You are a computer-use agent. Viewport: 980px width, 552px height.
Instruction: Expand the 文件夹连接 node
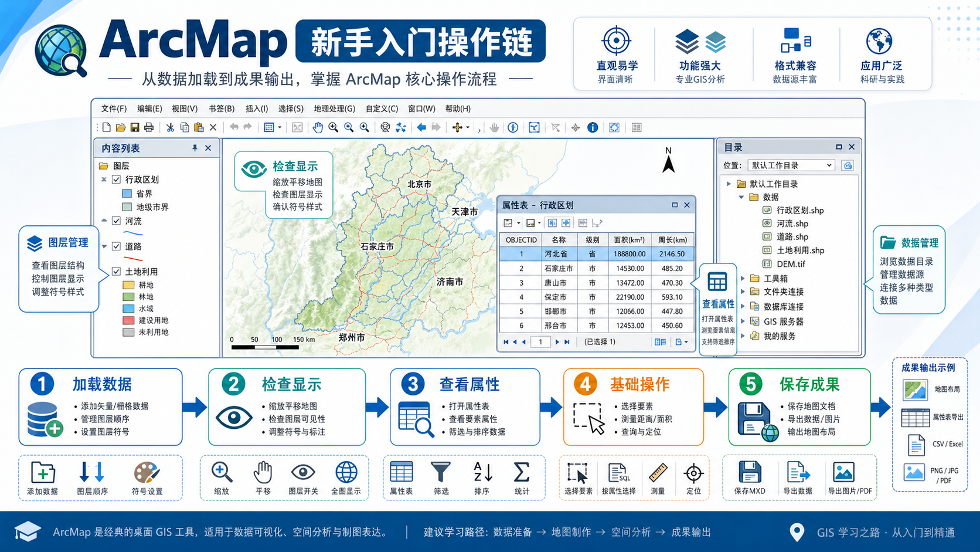(x=742, y=292)
